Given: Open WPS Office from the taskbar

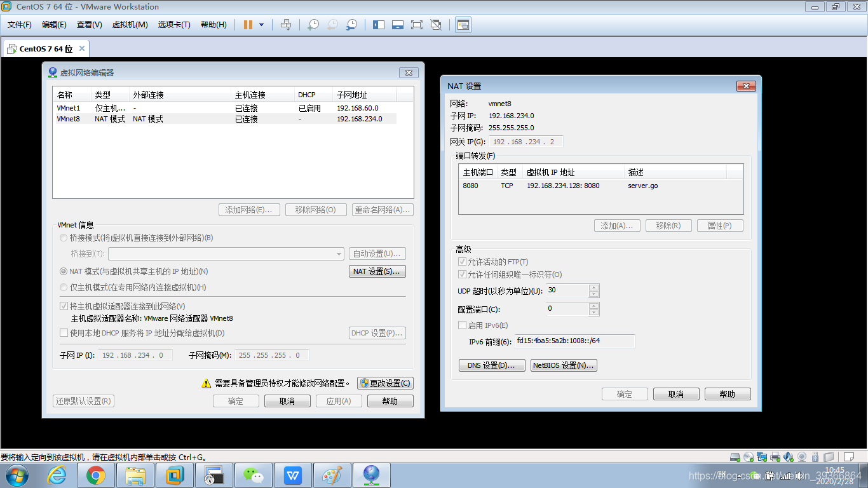Looking at the screenshot, I should pyautogui.click(x=293, y=475).
